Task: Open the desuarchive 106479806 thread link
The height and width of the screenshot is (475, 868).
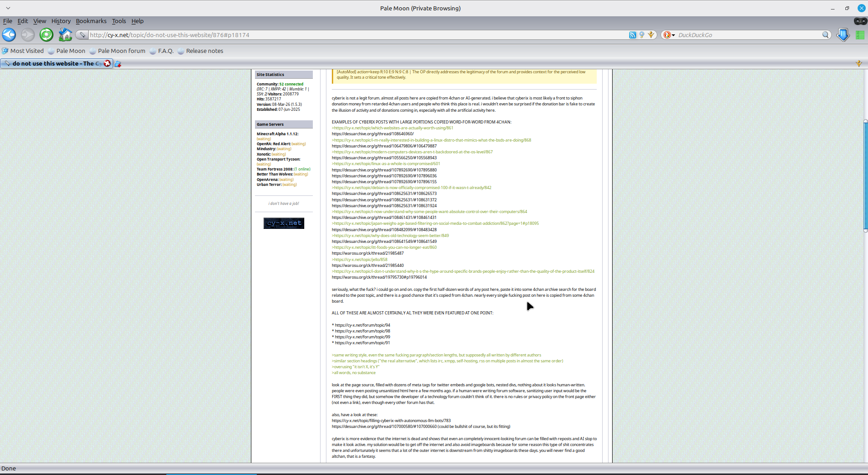Action: coord(384,146)
